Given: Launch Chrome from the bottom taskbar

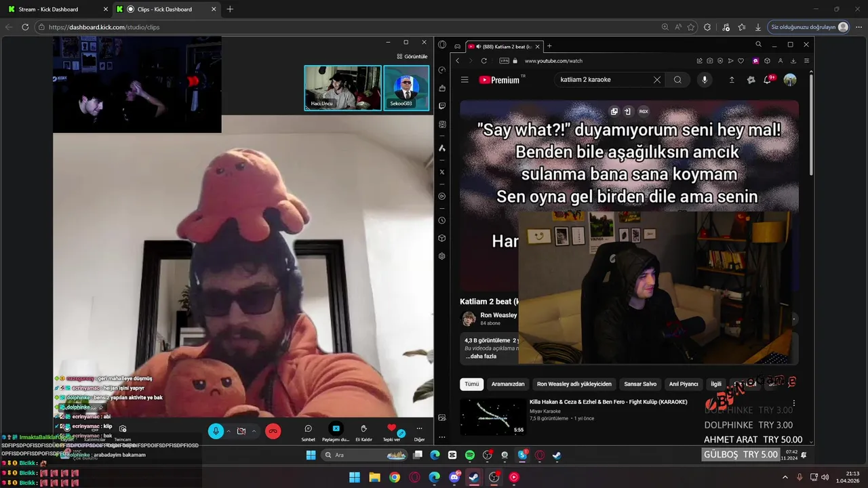Looking at the screenshot, I should pyautogui.click(x=395, y=477).
